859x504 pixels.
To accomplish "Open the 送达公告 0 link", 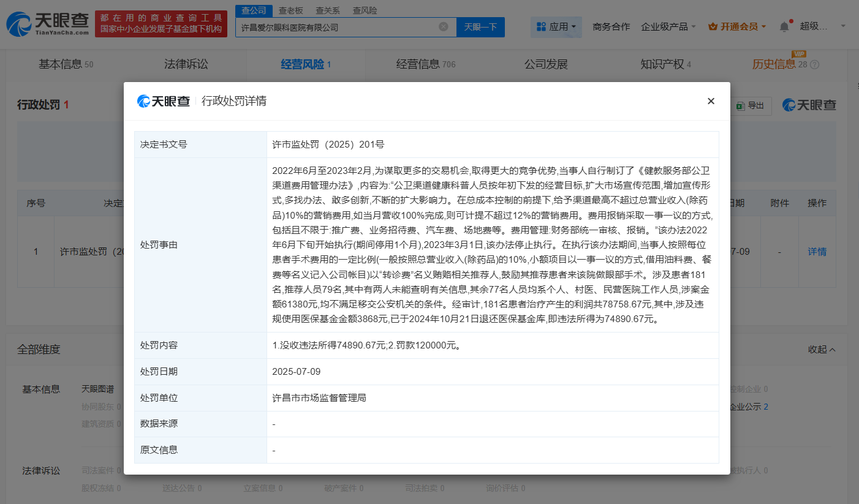I will [182, 488].
